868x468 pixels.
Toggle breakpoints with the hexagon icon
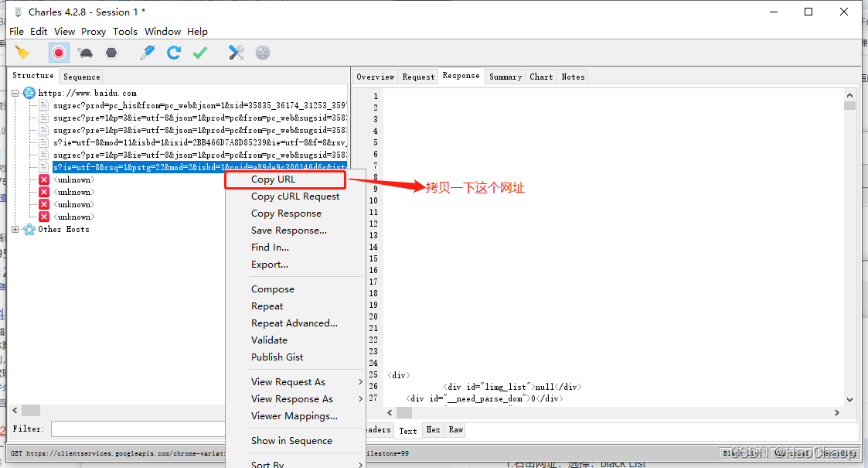coord(111,53)
